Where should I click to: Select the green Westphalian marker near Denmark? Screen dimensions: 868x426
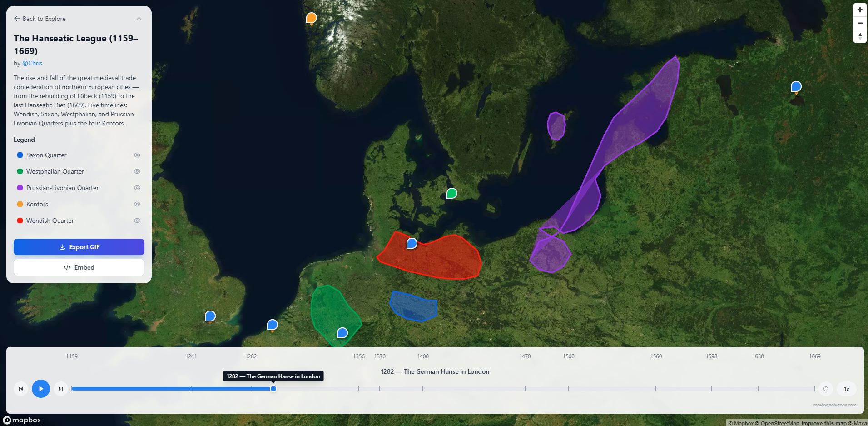(451, 193)
